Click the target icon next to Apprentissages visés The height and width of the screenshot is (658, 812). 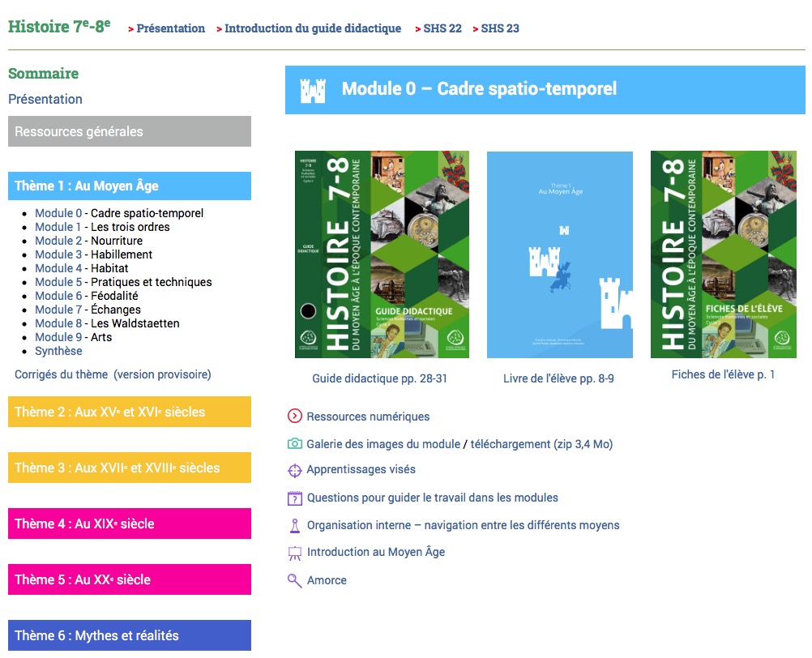[295, 470]
